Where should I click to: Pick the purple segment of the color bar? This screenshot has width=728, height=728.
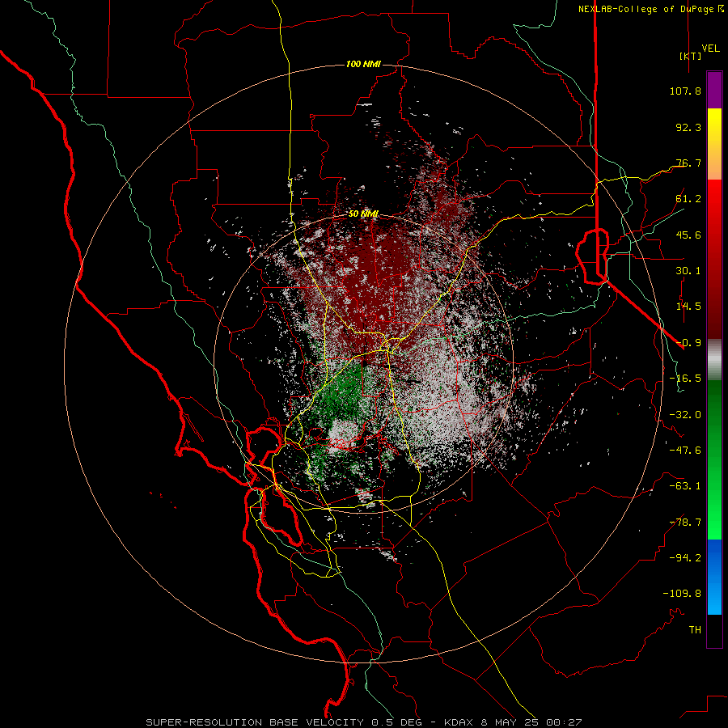tap(714, 91)
